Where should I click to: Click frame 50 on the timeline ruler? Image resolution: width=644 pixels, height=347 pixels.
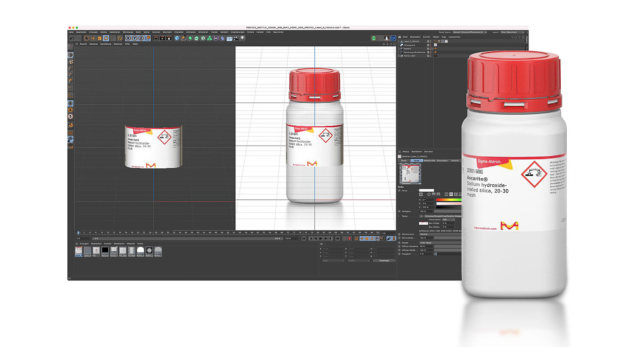click(228, 232)
